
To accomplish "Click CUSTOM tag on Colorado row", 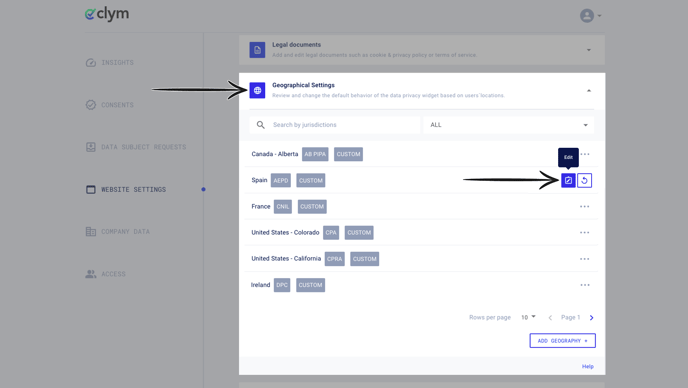I will (x=359, y=233).
